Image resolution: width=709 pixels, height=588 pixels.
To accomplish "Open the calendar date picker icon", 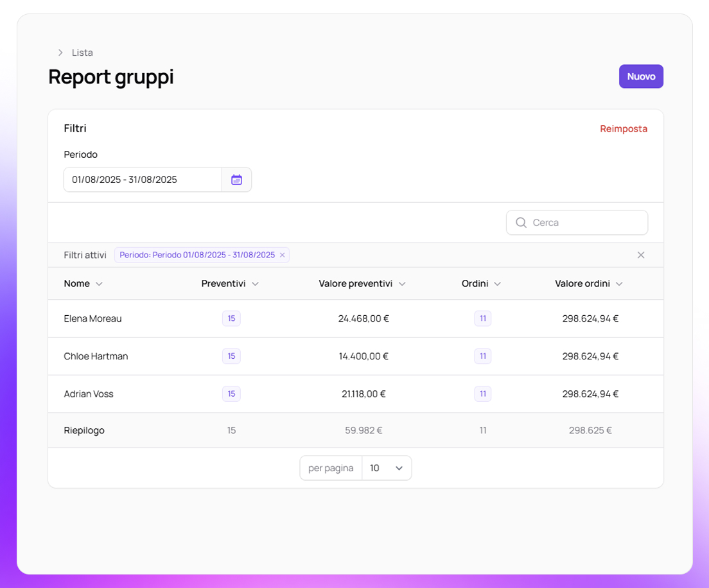I will [x=236, y=180].
